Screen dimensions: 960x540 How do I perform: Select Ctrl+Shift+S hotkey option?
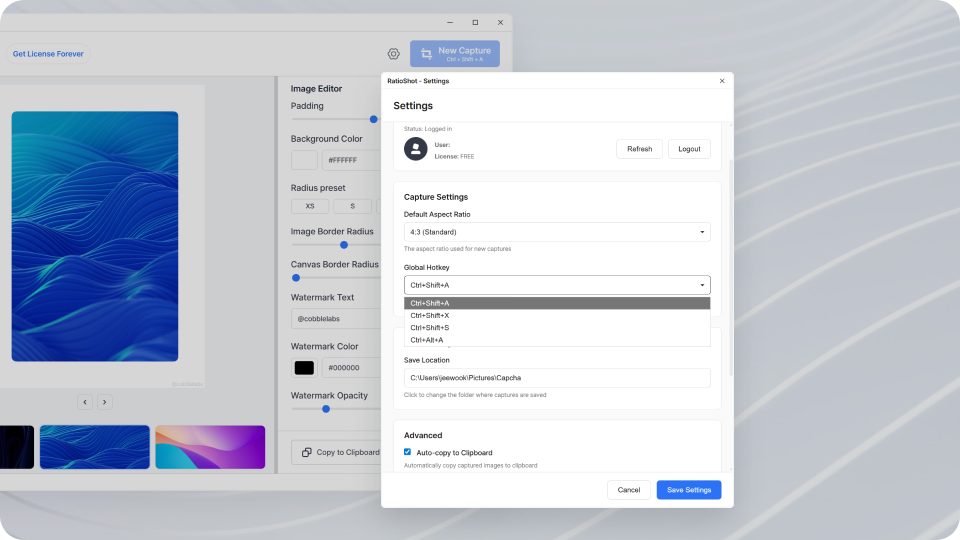click(557, 328)
